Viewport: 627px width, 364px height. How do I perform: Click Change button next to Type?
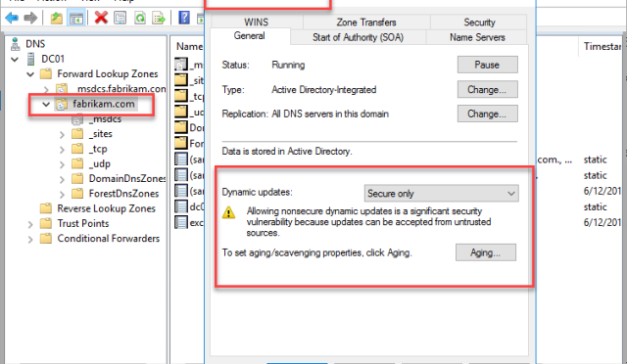pos(488,89)
